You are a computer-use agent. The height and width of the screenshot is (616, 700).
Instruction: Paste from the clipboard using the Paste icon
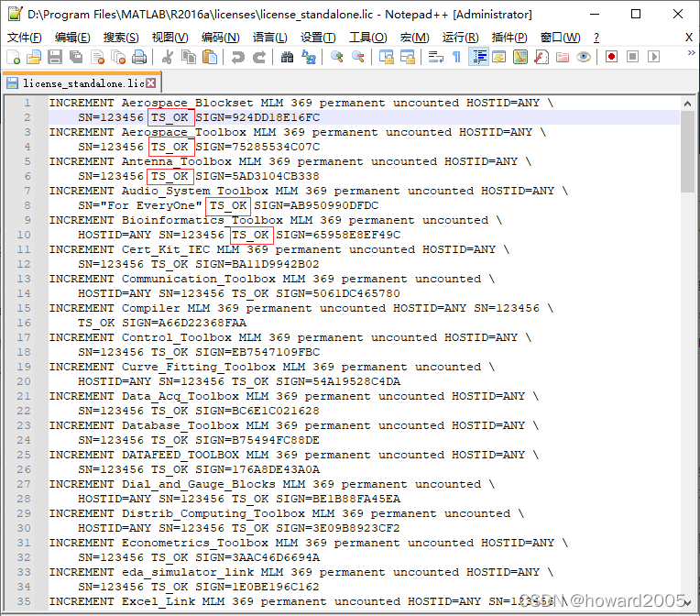click(x=210, y=57)
